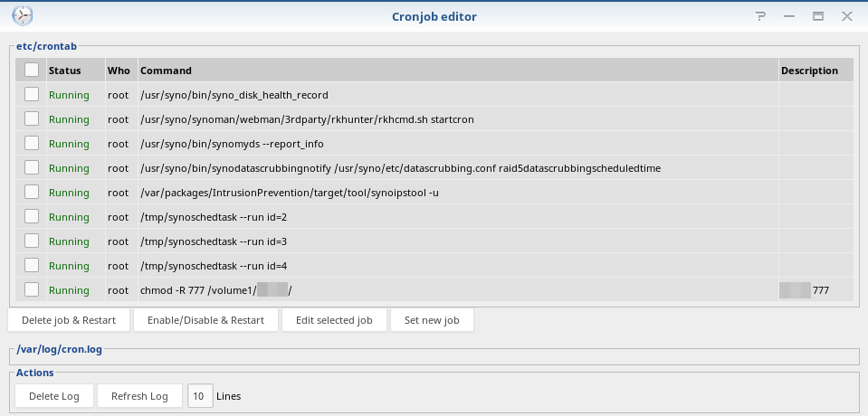
Task: Click root user in the synomyds row
Action: (x=118, y=144)
